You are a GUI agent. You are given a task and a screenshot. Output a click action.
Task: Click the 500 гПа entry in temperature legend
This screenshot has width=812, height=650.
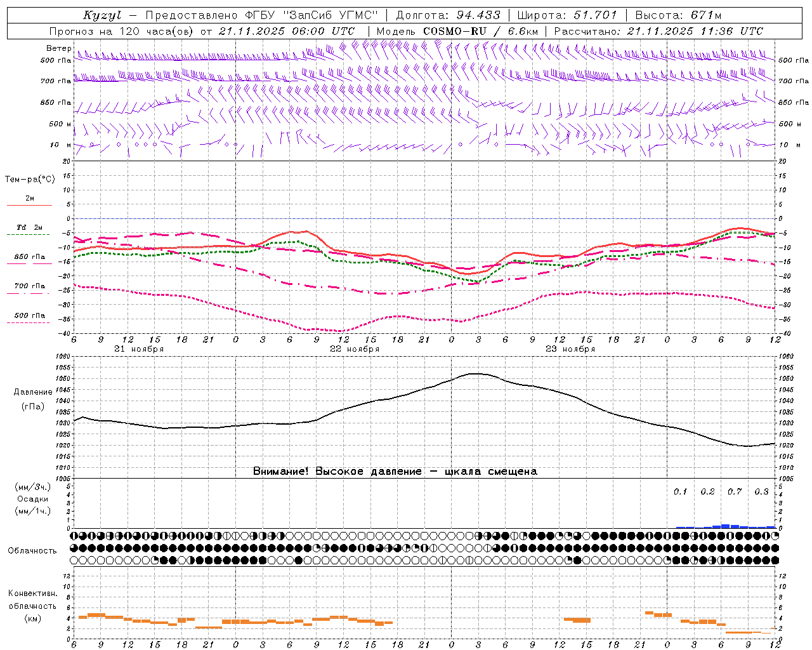tap(29, 315)
